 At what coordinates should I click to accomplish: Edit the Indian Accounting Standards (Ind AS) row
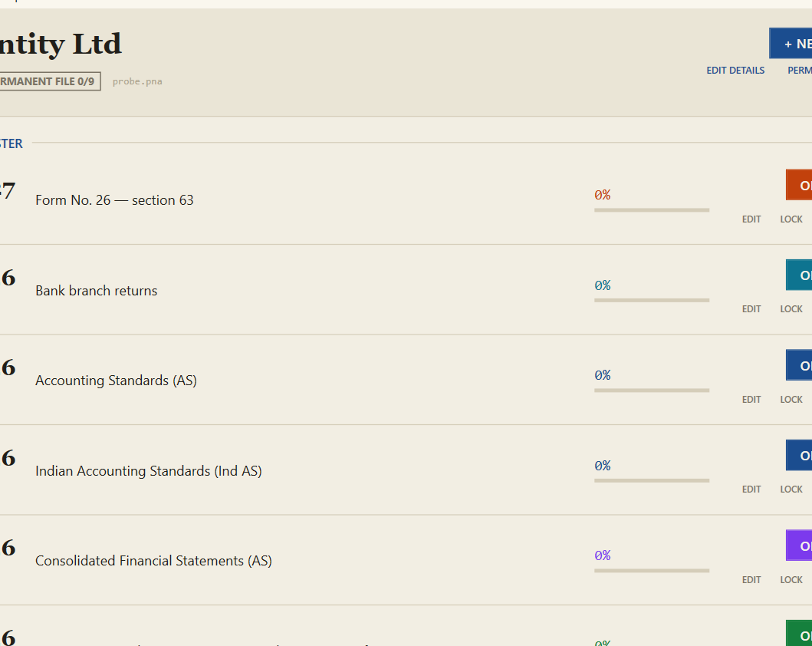click(751, 489)
